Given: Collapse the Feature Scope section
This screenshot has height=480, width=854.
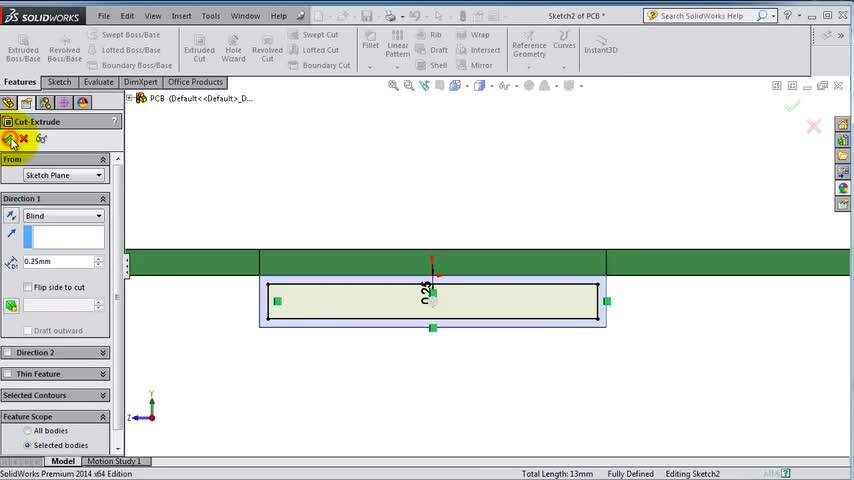Looking at the screenshot, I should pyautogui.click(x=103, y=417).
